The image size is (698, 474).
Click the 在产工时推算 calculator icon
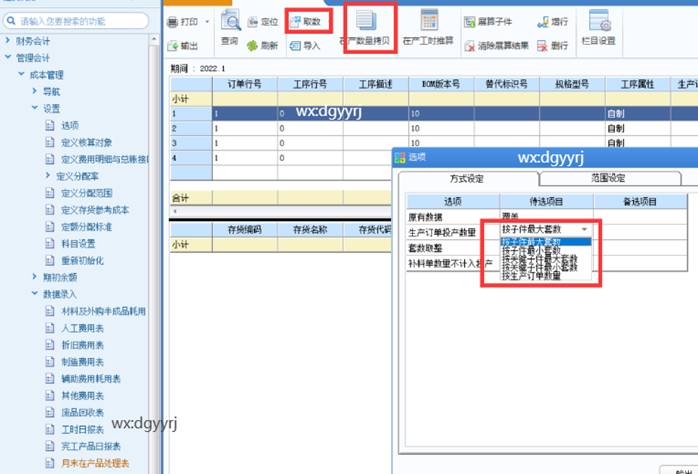[x=429, y=20]
